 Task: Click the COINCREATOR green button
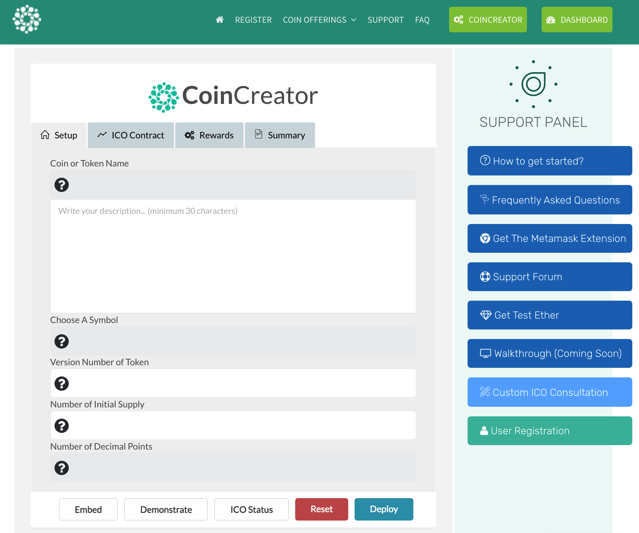click(x=488, y=20)
